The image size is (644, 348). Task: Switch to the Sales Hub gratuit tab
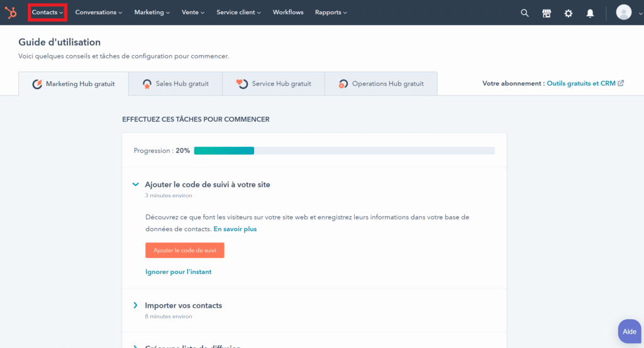(x=175, y=84)
